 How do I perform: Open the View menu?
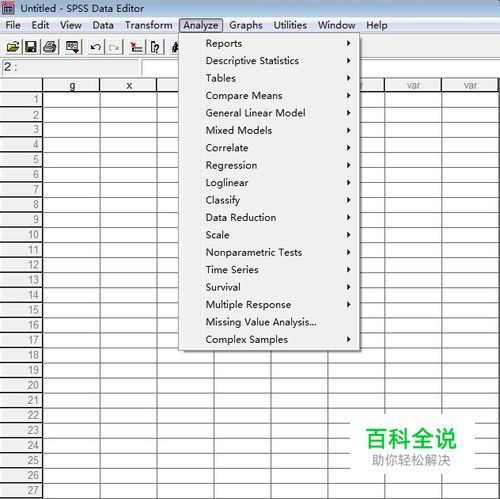tap(71, 25)
